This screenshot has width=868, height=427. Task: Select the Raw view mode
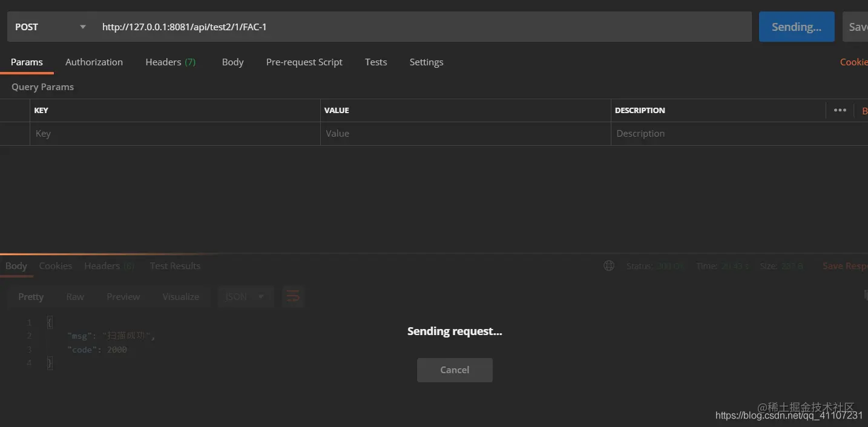pyautogui.click(x=75, y=296)
